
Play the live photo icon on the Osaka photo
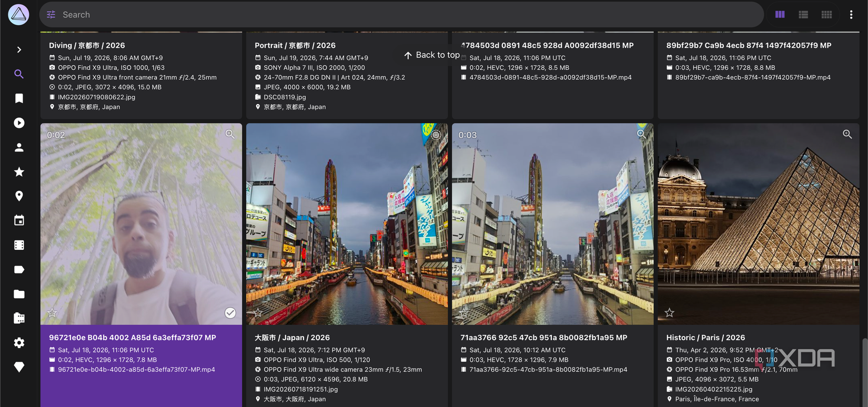(x=436, y=135)
